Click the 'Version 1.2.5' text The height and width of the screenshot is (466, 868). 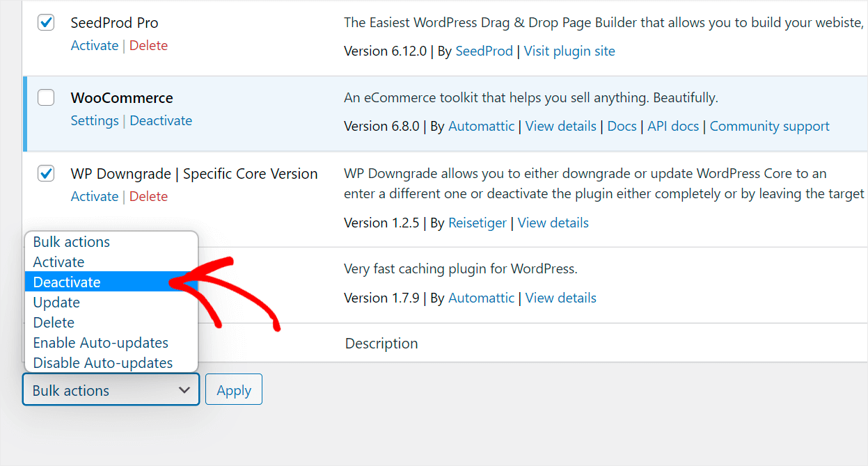(382, 223)
